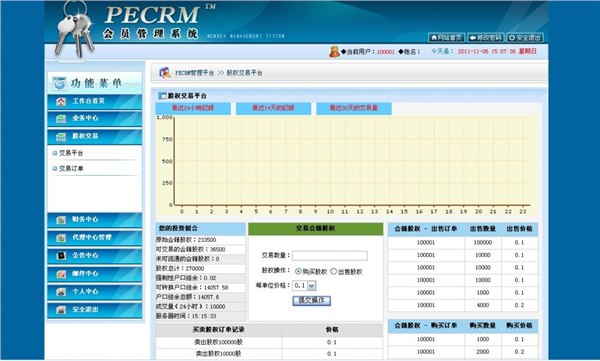This screenshot has height=361, width=600.
Task: Click the user ID 100001 in header
Action: click(385, 52)
